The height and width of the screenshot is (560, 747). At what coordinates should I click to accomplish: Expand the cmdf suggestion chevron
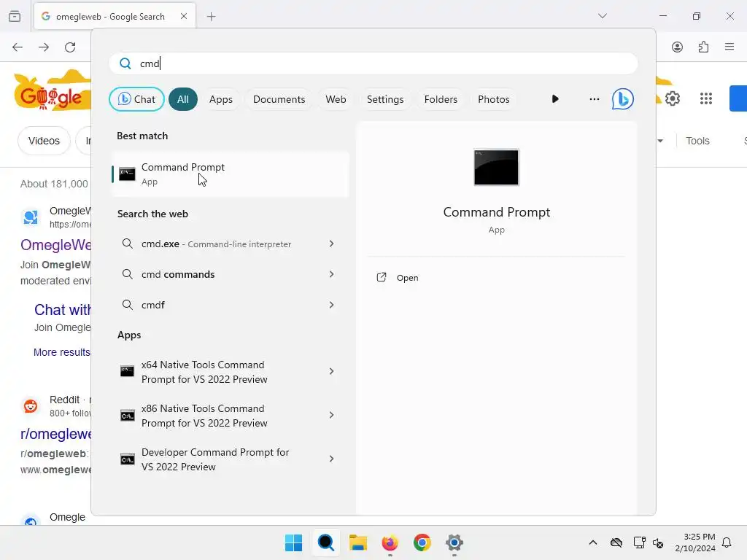(x=332, y=305)
